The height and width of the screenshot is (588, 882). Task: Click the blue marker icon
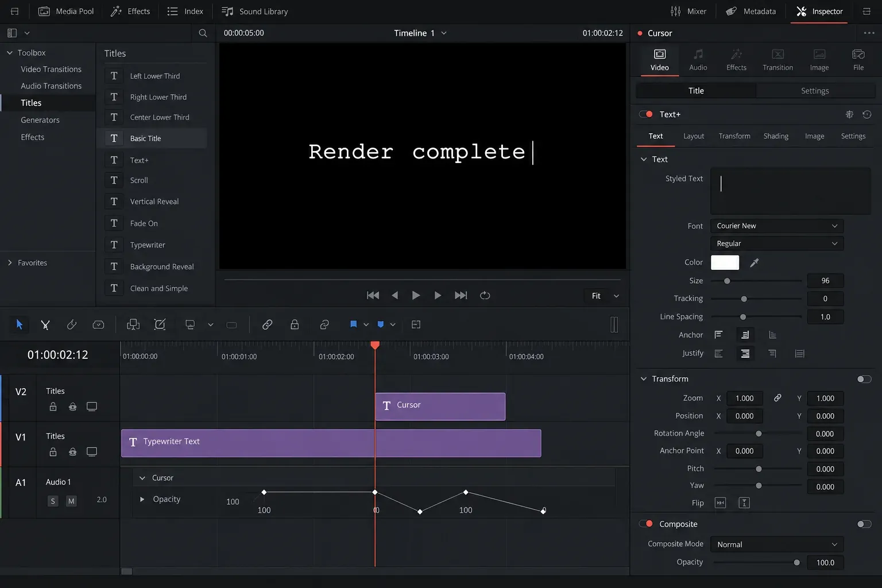pyautogui.click(x=380, y=324)
